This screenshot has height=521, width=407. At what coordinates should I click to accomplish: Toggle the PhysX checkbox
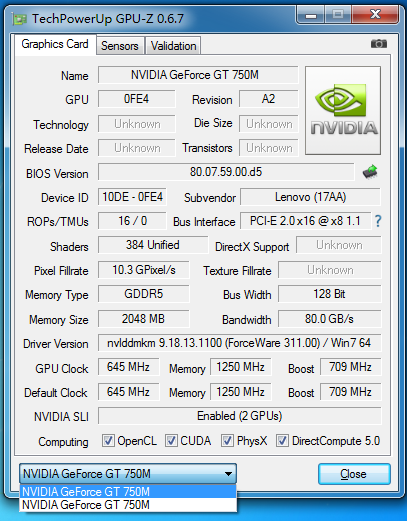tap(227, 441)
